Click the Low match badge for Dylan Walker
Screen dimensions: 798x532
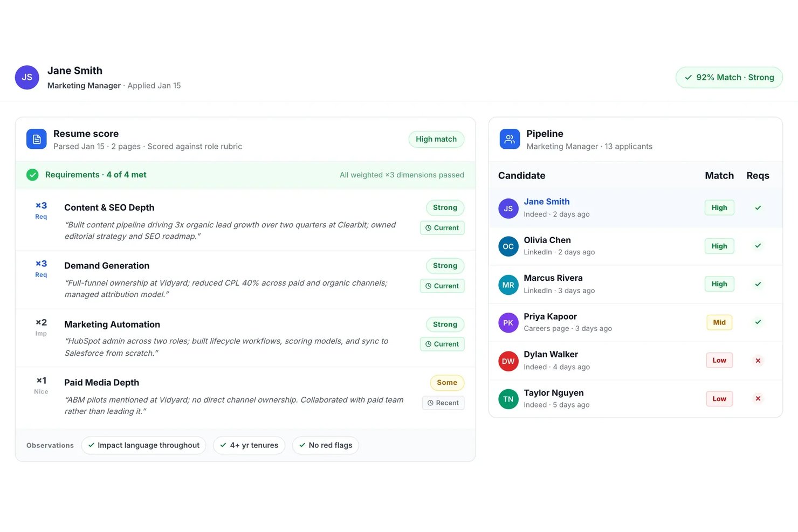[x=719, y=361]
